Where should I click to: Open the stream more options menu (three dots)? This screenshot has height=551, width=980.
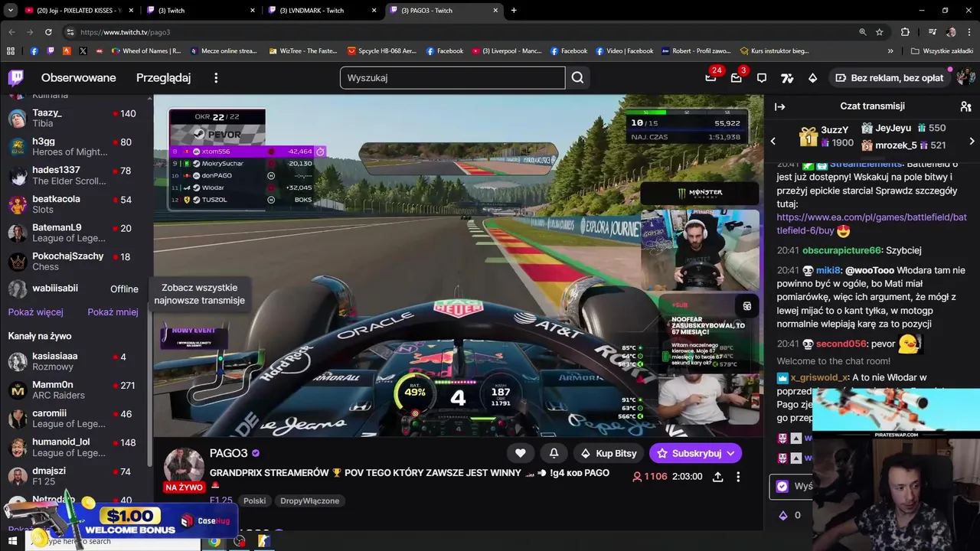(x=738, y=476)
